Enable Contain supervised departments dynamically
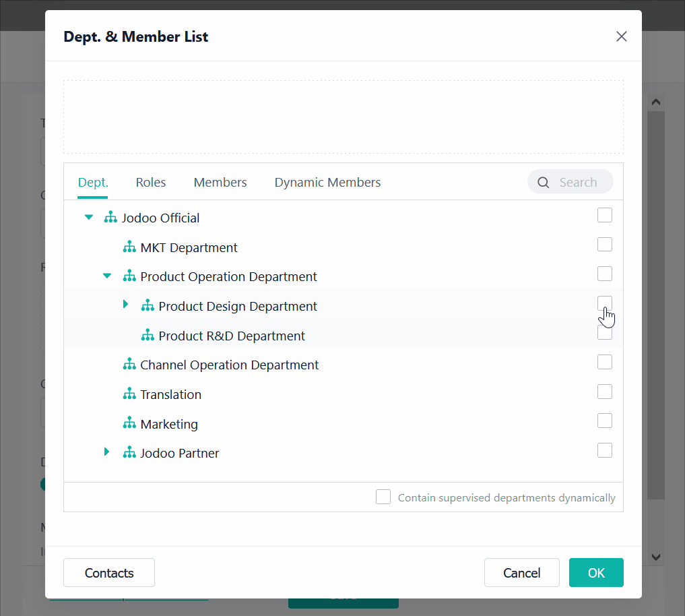 (383, 497)
